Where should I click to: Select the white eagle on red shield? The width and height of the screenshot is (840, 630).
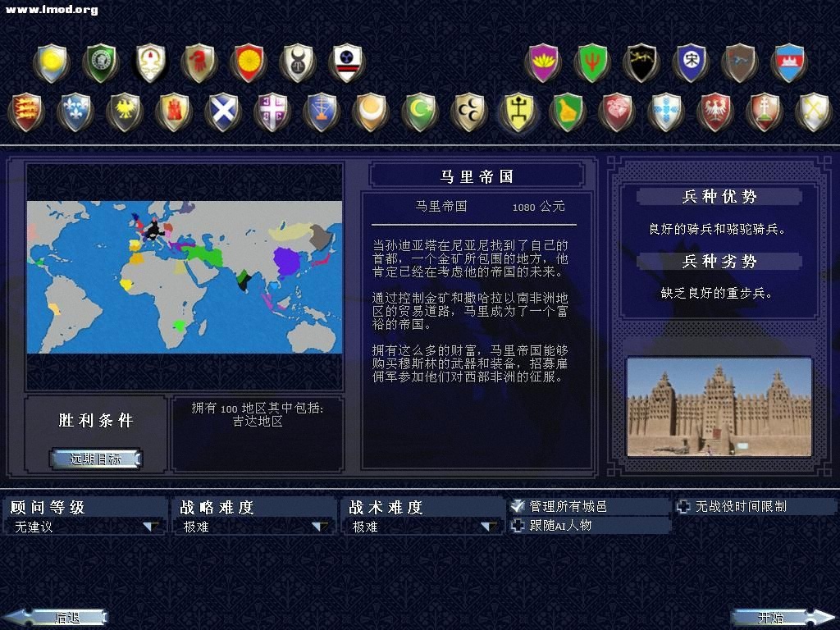tap(714, 112)
